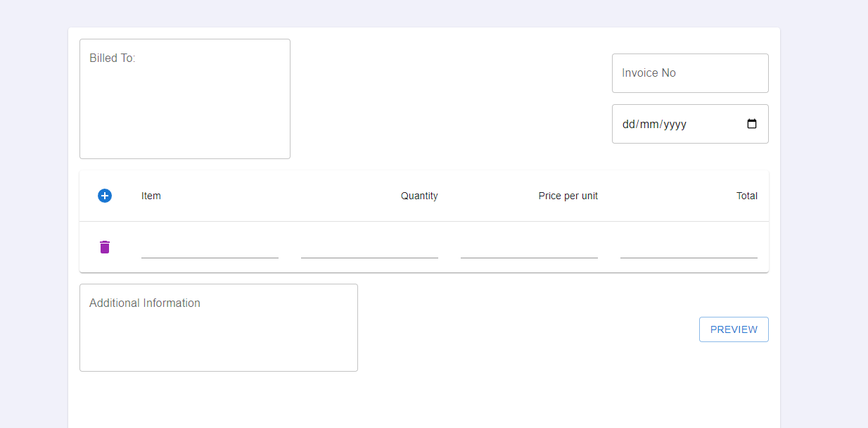Click the Price per unit column header
Image resolution: width=868 pixels, height=428 pixels.
click(x=568, y=196)
